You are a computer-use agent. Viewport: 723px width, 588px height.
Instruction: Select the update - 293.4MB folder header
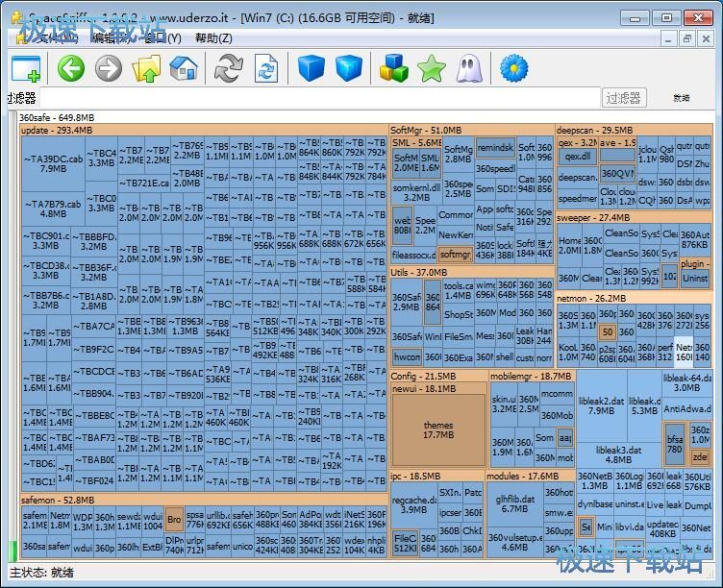(x=204, y=131)
